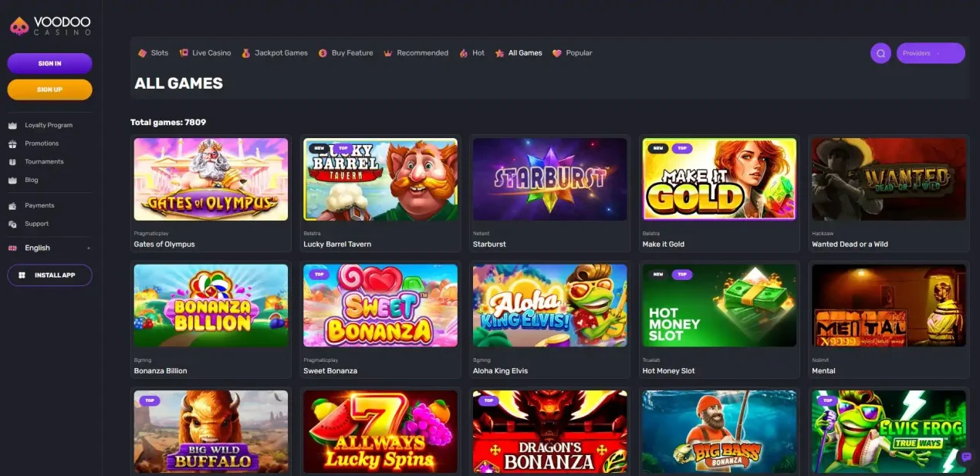The image size is (980, 476).
Task: Click the gift icon beside Promotions
Action: point(12,143)
